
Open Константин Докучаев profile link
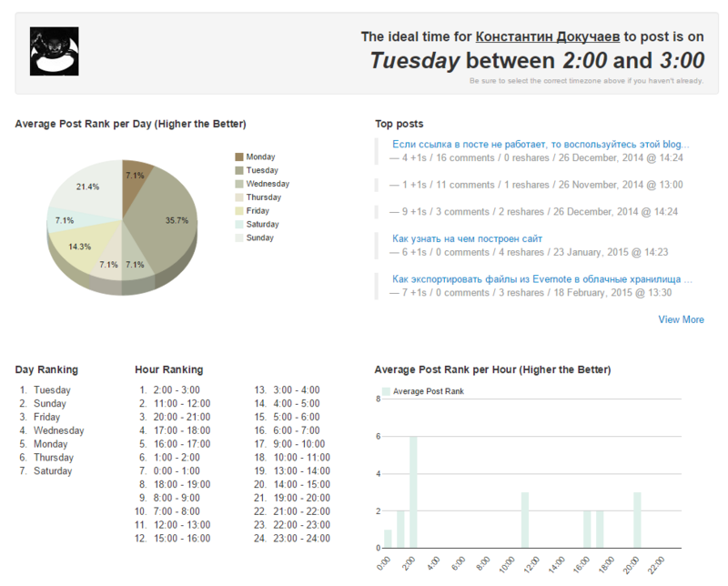548,36
